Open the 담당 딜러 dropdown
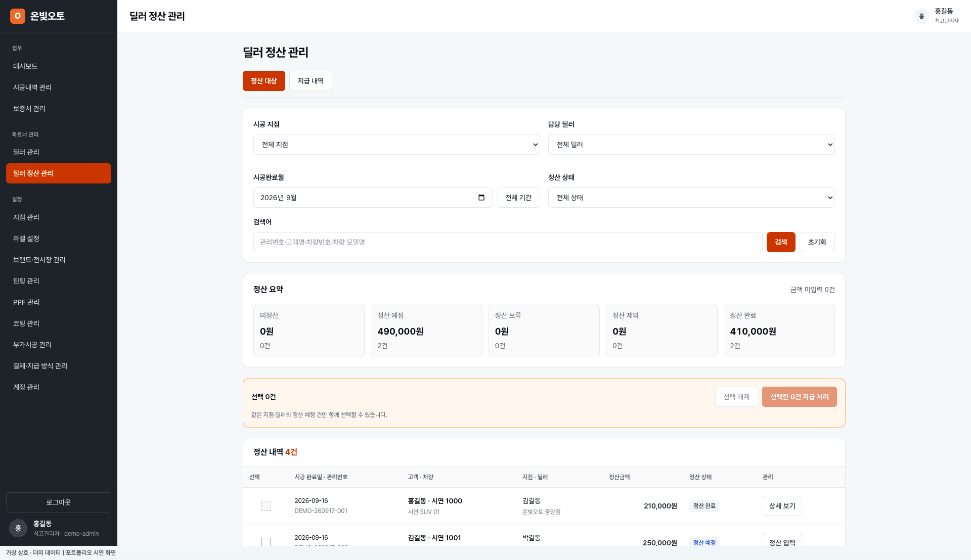The height and width of the screenshot is (560, 971). pyautogui.click(x=691, y=145)
